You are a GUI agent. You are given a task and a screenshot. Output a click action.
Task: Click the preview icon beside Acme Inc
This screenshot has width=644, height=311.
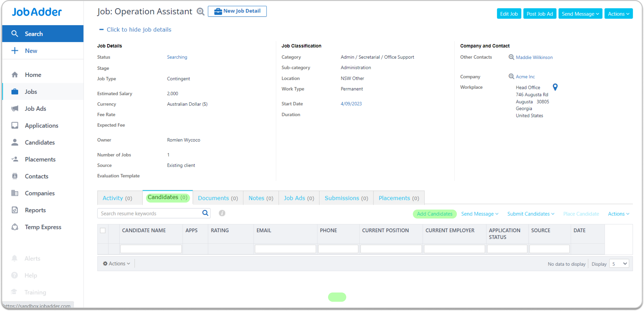(x=511, y=77)
